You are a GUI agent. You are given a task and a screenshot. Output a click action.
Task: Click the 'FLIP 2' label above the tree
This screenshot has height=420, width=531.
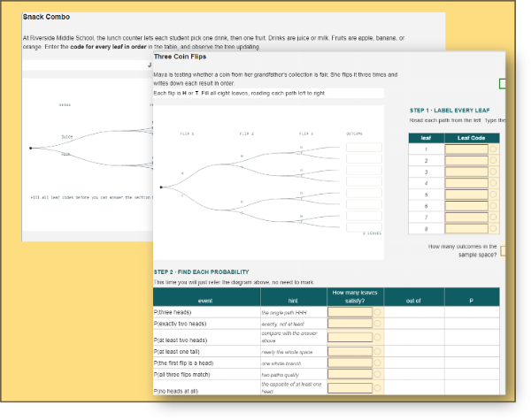pyautogui.click(x=247, y=134)
